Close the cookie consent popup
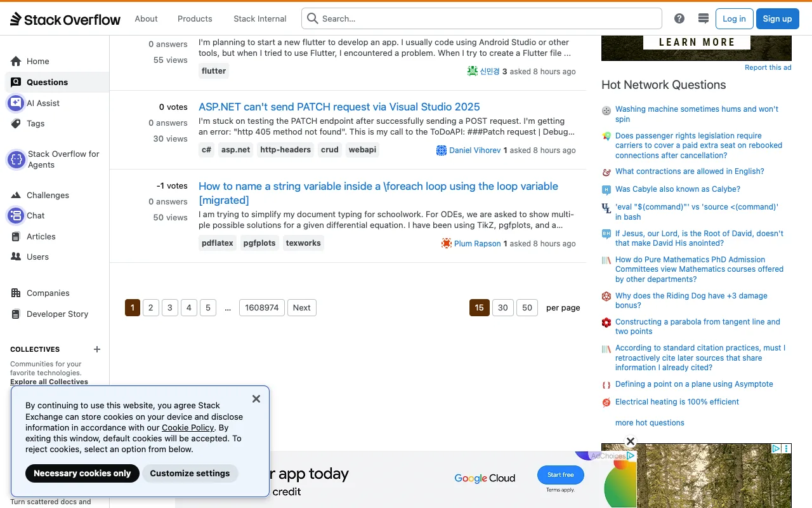Viewport: 812px width, 508px height. pos(256,399)
